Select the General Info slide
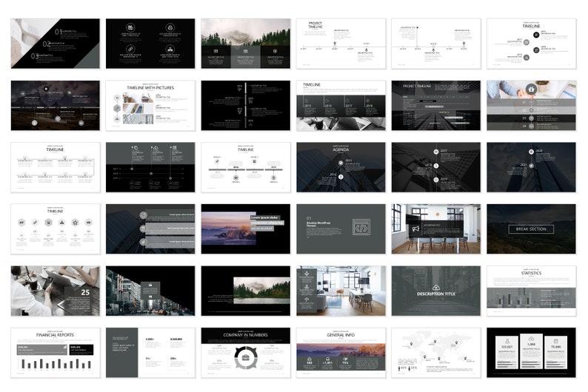Screen dimensions: 588x392 [x=341, y=353]
